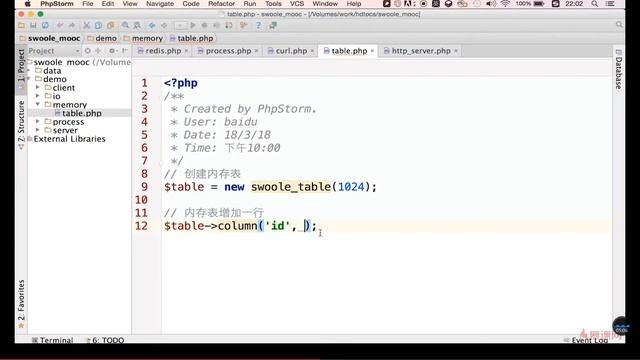Select External Libraries in the tree
This screenshot has height=360, width=640.
69,139
